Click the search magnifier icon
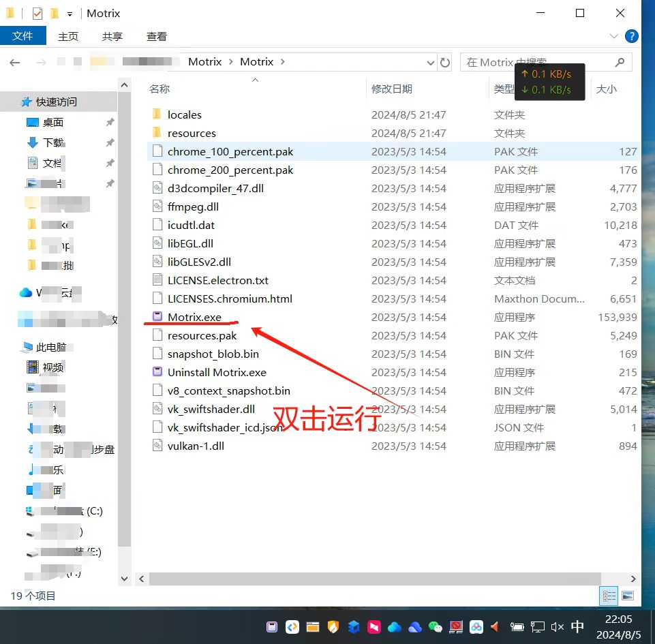655x644 pixels. (620, 62)
